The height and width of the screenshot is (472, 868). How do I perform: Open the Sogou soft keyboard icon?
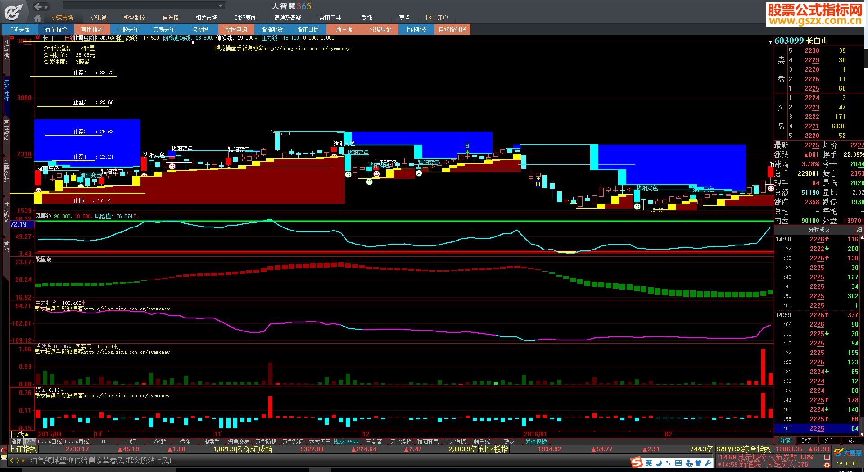[678, 463]
